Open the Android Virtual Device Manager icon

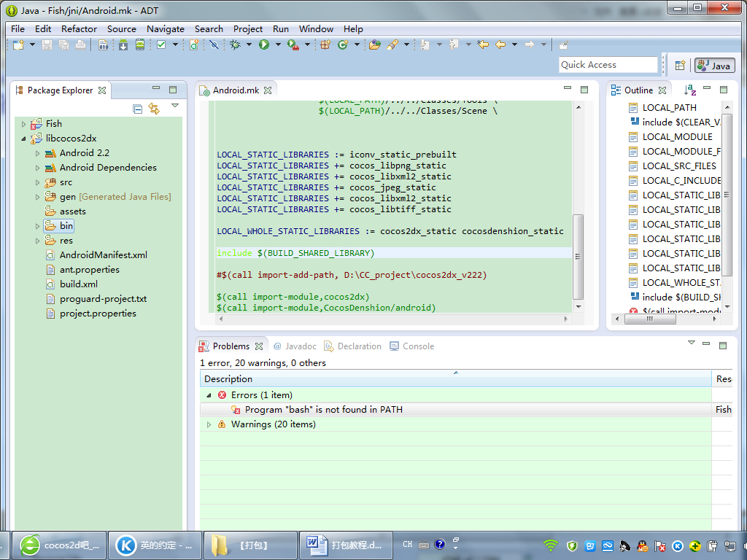[x=139, y=45]
